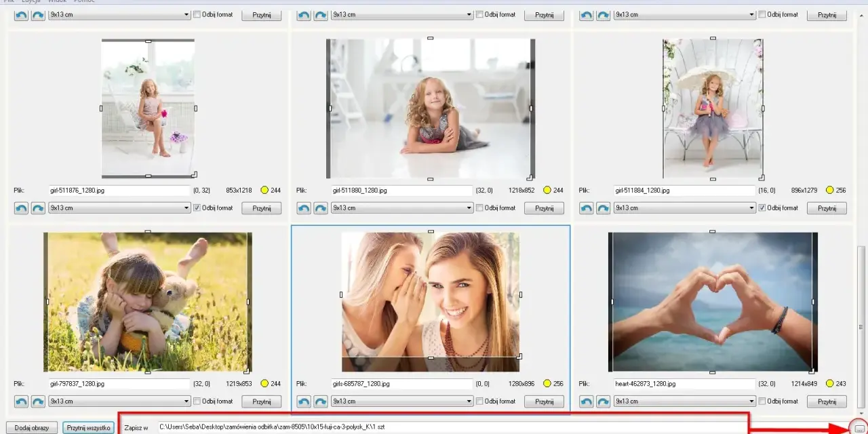
Task: Rotate heart-462873_1280.jpg to the left
Action: pos(587,401)
